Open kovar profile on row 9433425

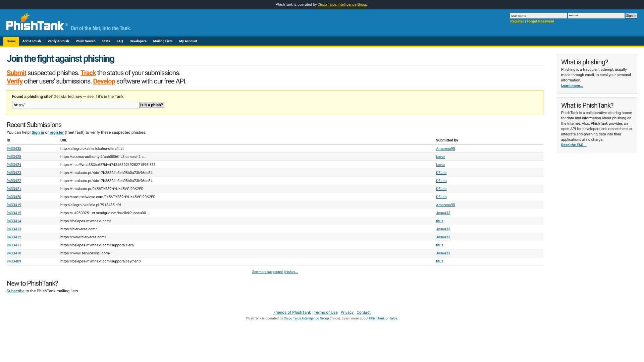tap(440, 157)
